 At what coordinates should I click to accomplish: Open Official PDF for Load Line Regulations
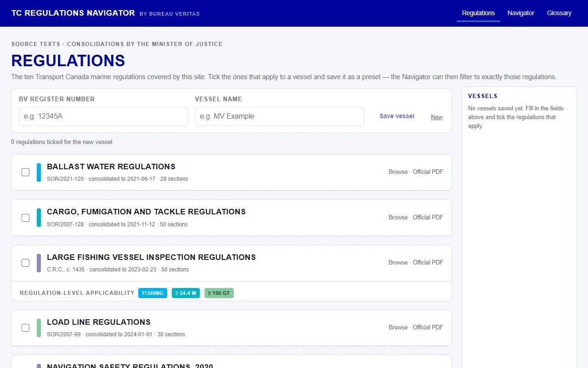[x=428, y=327]
